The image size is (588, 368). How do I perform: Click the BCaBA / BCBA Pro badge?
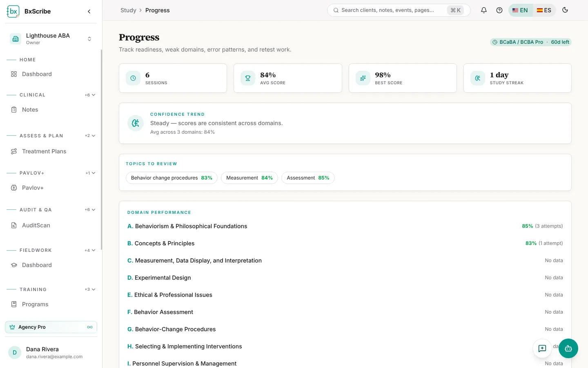click(530, 42)
